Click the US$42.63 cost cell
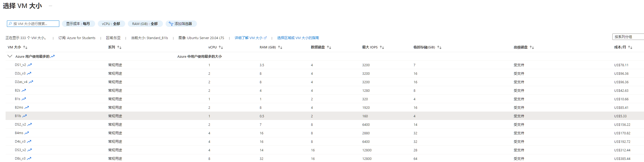Image resolution: width=644 pixels, height=162 pixels. [621, 91]
